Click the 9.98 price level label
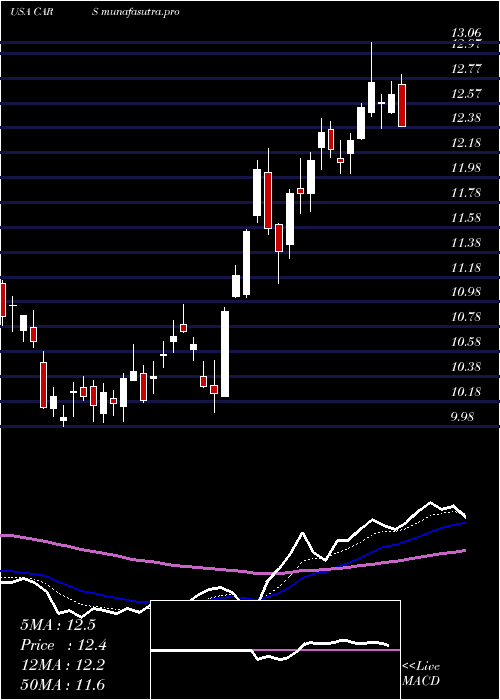This screenshot has width=500, height=700. pyautogui.click(x=462, y=417)
